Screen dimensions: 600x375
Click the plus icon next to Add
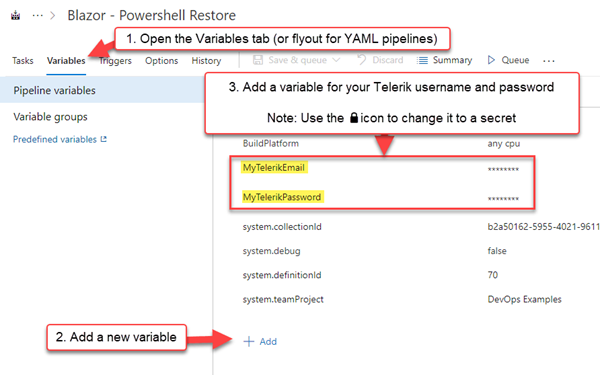click(249, 341)
